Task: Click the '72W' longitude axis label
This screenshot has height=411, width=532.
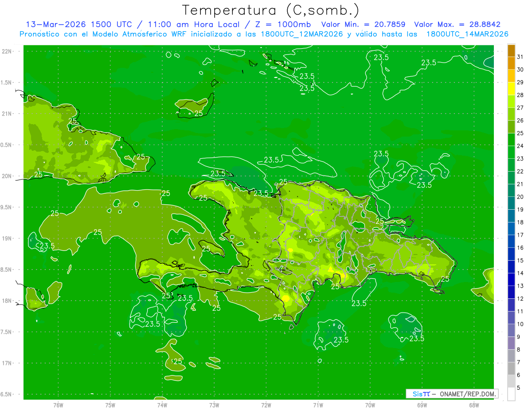Action: 266,405
